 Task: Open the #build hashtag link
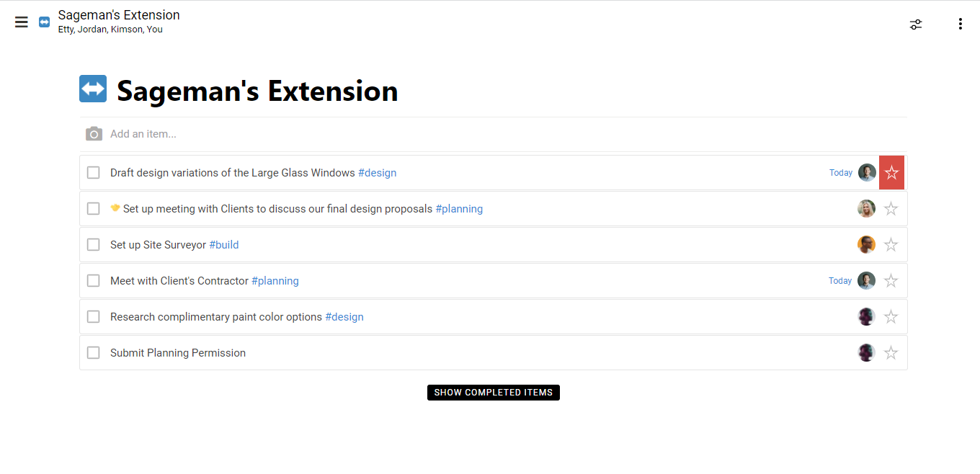(x=224, y=245)
